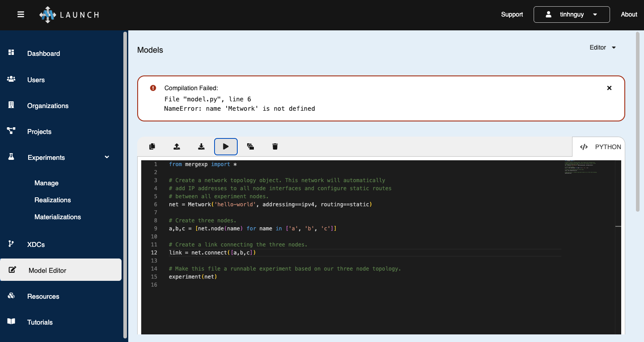Click the download model icon
The width and height of the screenshot is (644, 342).
[x=201, y=146]
